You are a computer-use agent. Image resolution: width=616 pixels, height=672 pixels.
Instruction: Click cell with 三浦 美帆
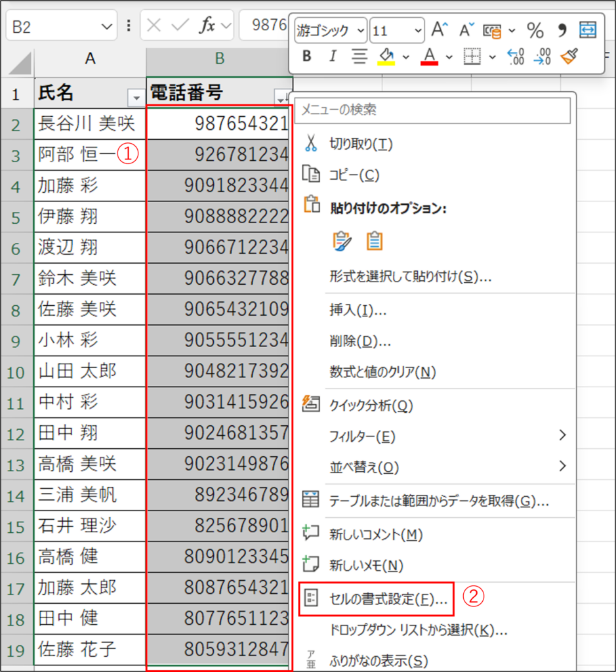click(x=90, y=495)
